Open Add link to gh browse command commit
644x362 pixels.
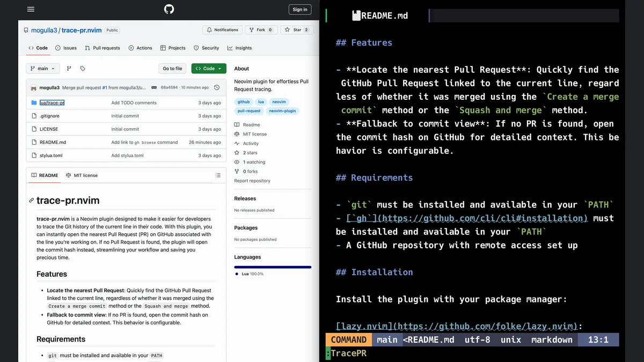pyautogui.click(x=144, y=142)
